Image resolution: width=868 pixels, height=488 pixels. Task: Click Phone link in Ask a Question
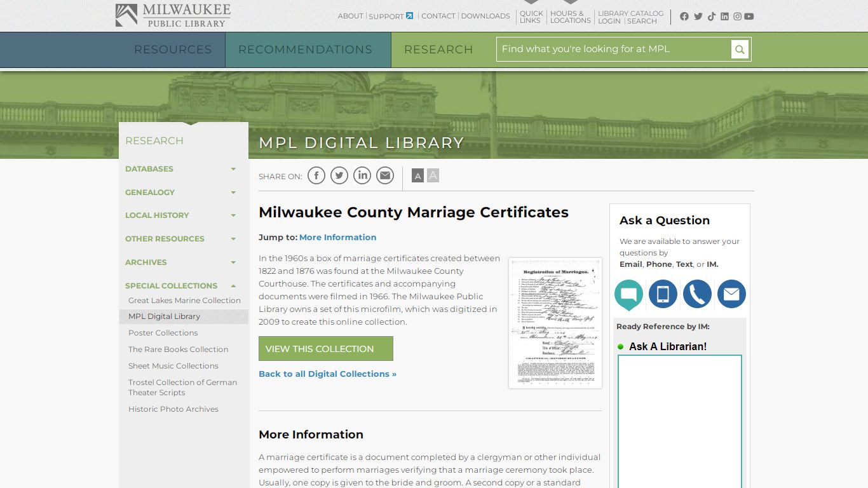coord(659,264)
